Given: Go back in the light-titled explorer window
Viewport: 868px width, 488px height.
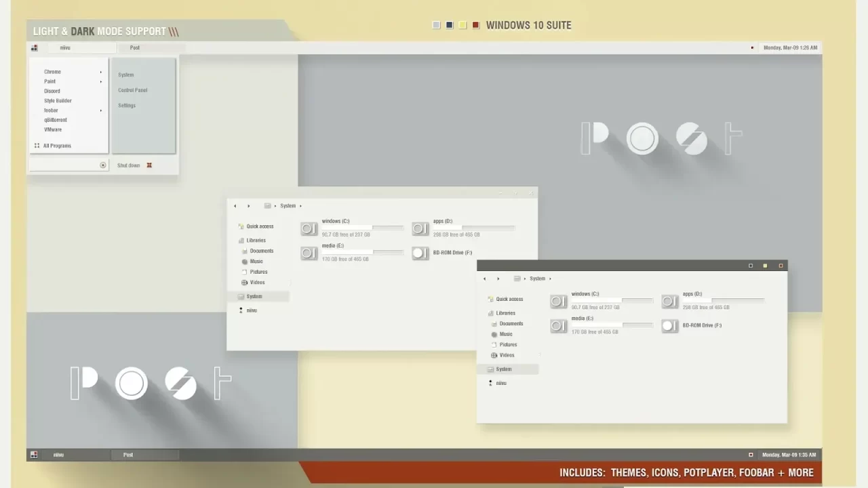Looking at the screenshot, I should [x=235, y=206].
